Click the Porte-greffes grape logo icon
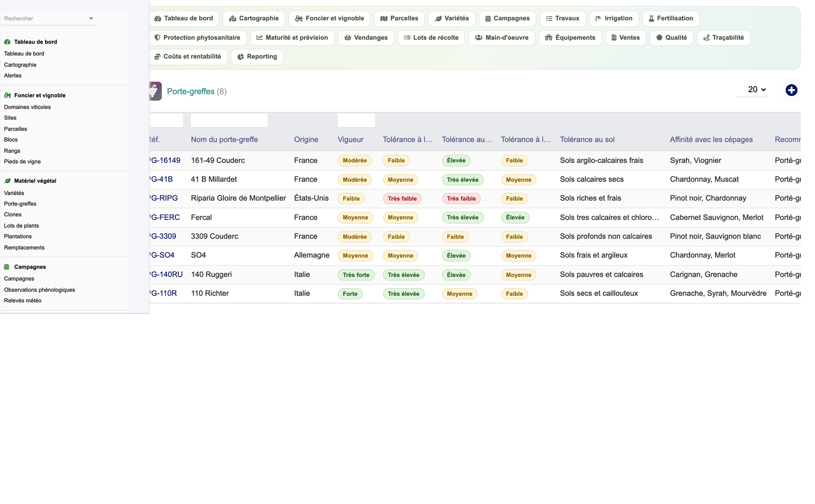The width and height of the screenshot is (815, 504). (x=155, y=91)
